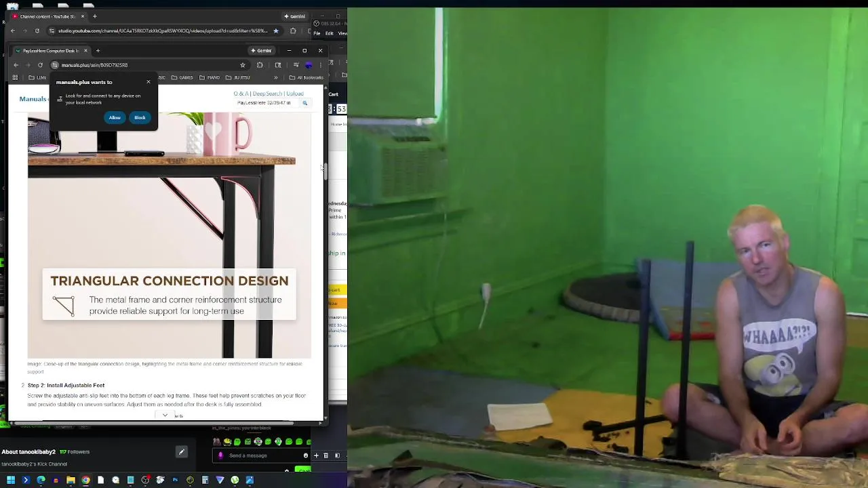The width and height of the screenshot is (868, 488).
Task: Dismiss the manuals.plus permission popup
Action: (149, 82)
